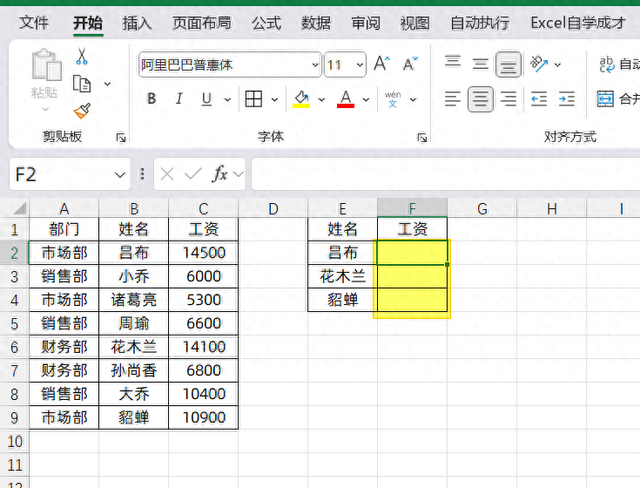This screenshot has width=640, height=488.
Task: Click the yellow fill color bar
Action: point(301,106)
